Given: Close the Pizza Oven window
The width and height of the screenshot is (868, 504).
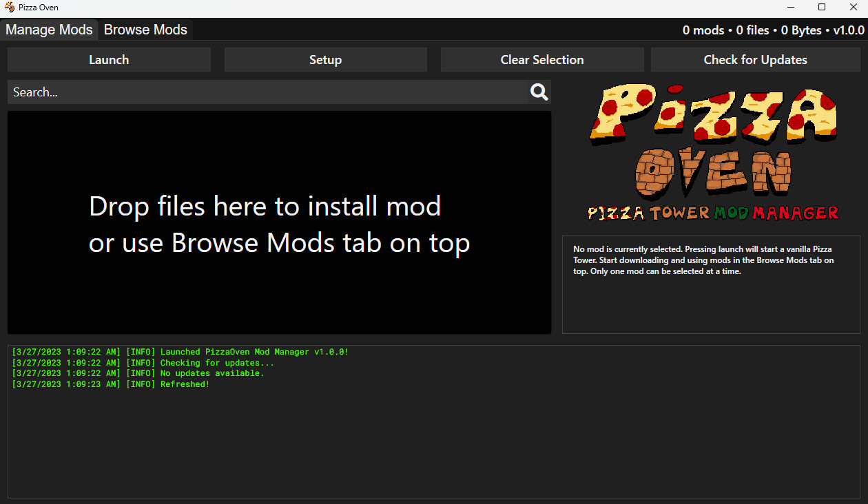Looking at the screenshot, I should 853,8.
